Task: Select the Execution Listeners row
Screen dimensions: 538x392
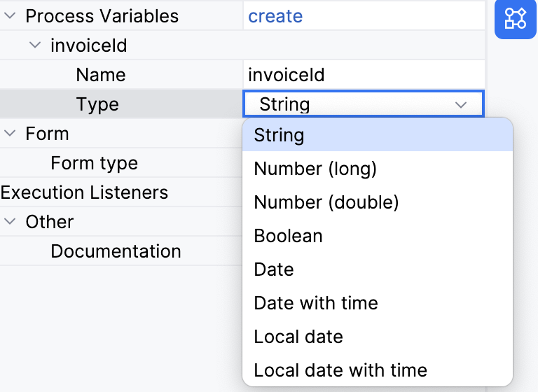Action: [x=84, y=192]
